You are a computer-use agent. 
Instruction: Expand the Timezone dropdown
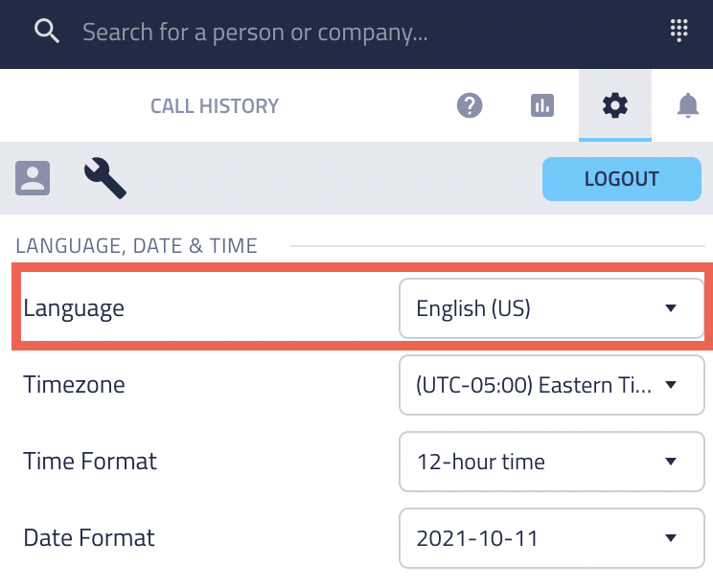coord(552,385)
